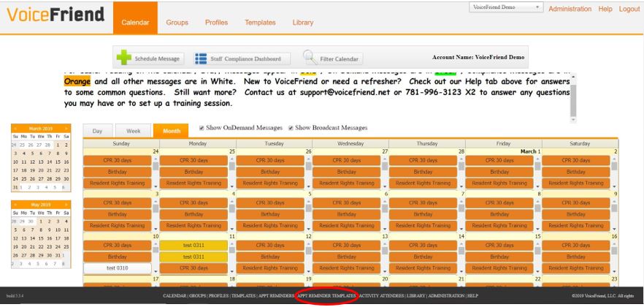The width and height of the screenshot is (644, 307).
Task: Click down arrow in Monday 25 cell scrollbar
Action: click(x=232, y=186)
